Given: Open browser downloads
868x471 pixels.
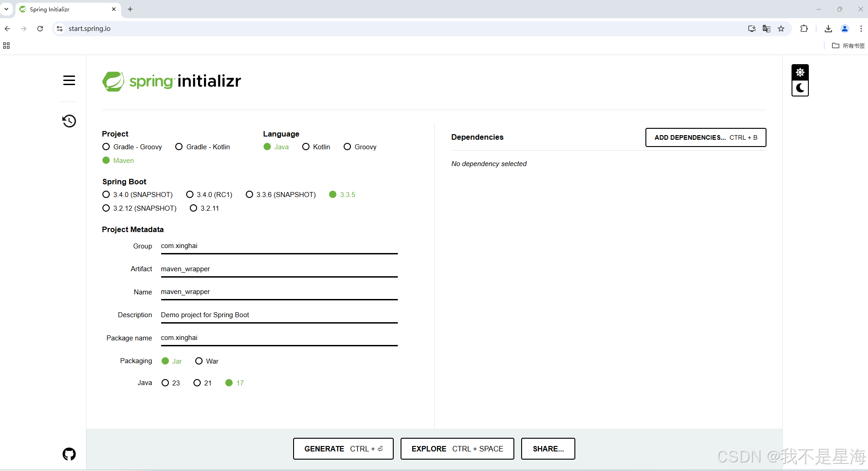Looking at the screenshot, I should [828, 29].
